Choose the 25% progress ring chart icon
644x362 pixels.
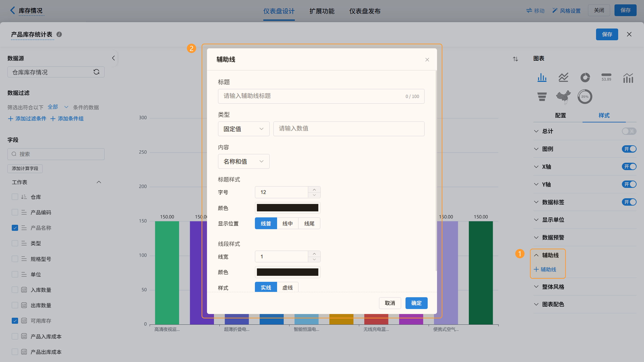point(585,96)
